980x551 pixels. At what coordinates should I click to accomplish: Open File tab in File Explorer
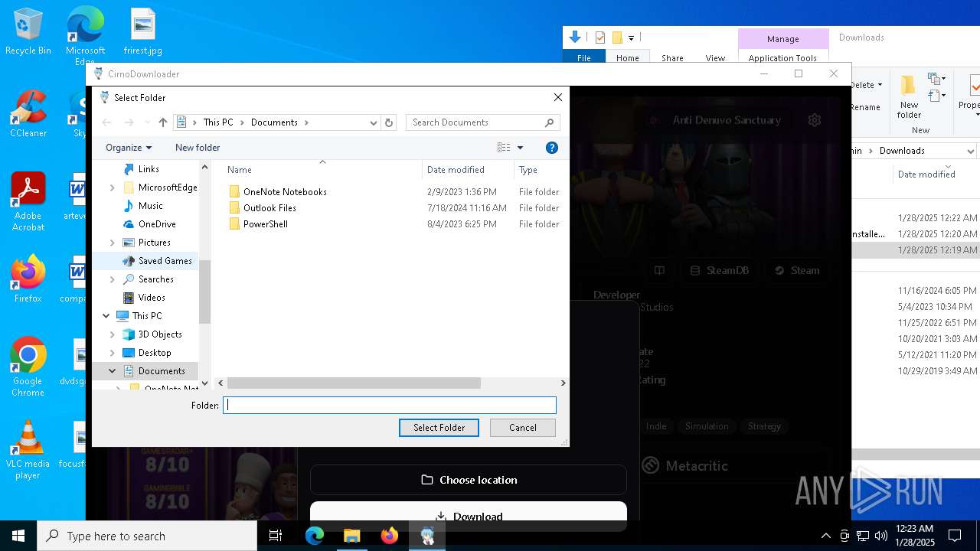pyautogui.click(x=584, y=58)
